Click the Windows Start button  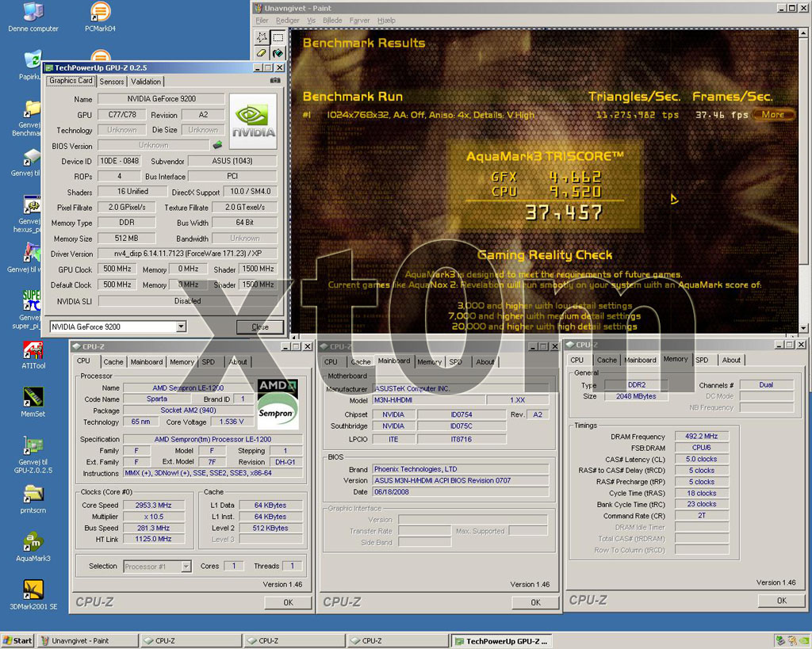[17, 641]
